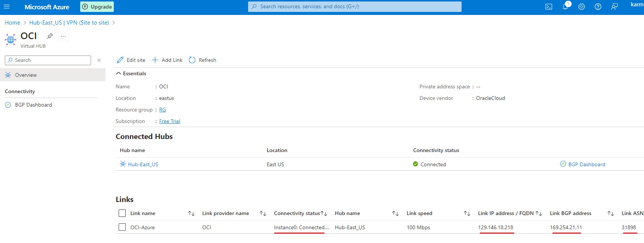
Task: Launch Cloud Shell from top bar
Action: (548, 7)
